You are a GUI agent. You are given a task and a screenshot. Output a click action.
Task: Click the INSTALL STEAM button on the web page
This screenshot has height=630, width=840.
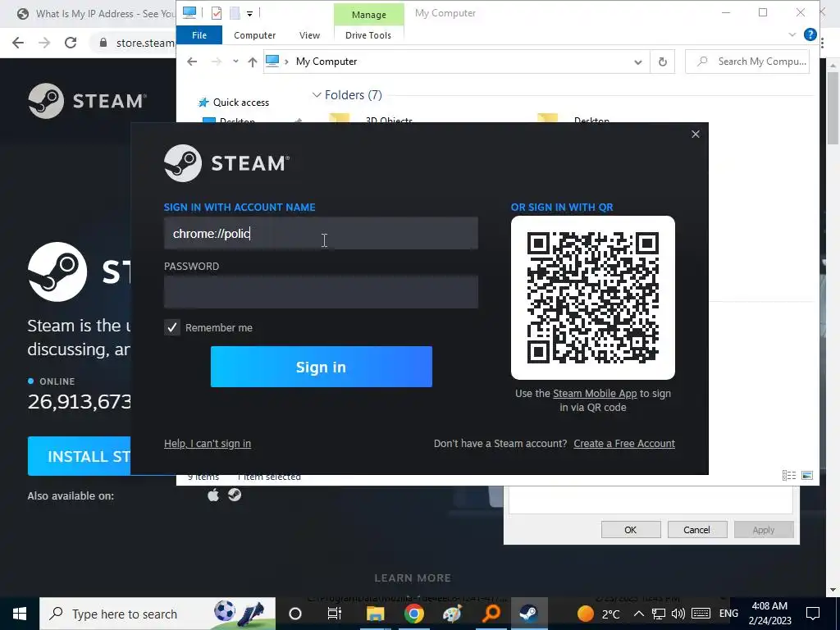coord(80,456)
